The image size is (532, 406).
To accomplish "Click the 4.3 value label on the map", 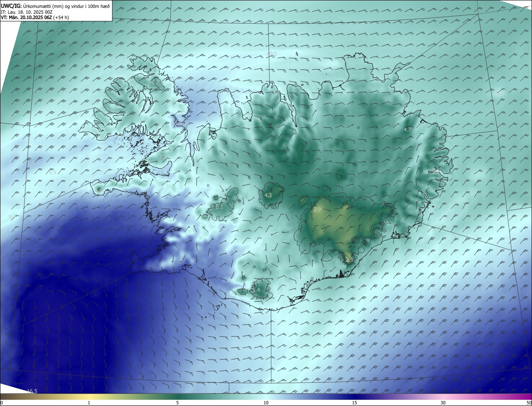I will point(268,195).
